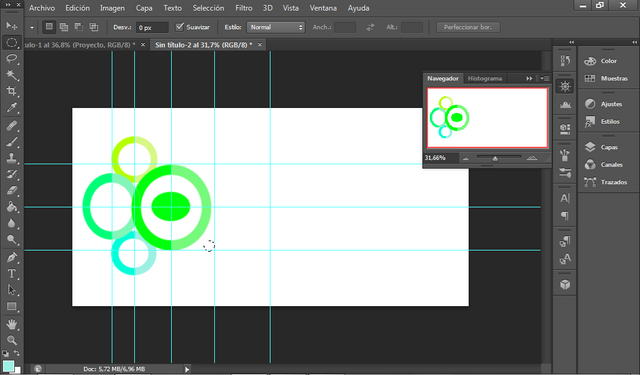This screenshot has height=375, width=640.
Task: Switch to the Proyecto document tab
Action: pyautogui.click(x=84, y=45)
